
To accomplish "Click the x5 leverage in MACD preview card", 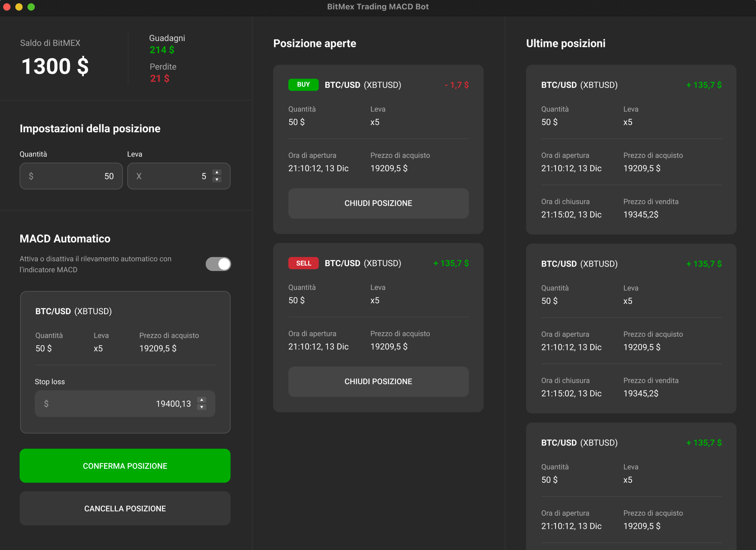I will click(98, 348).
